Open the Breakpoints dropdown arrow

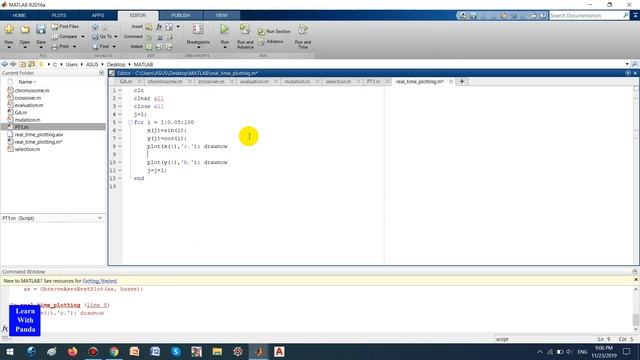[198, 47]
